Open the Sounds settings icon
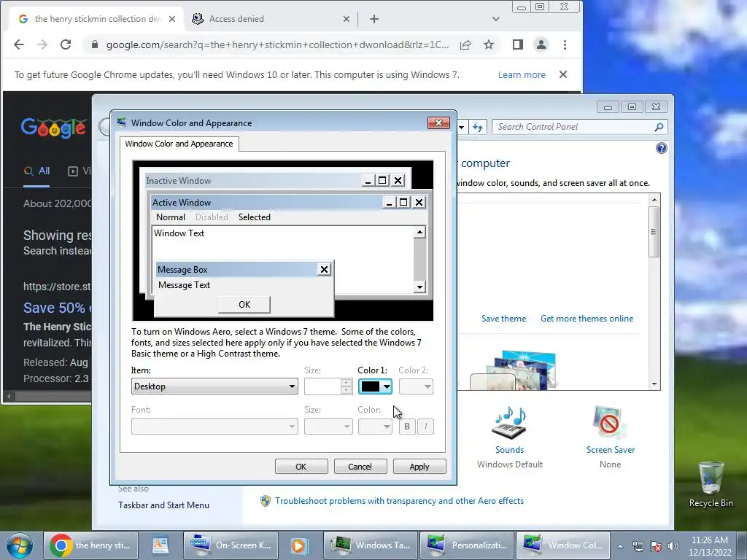The height and width of the screenshot is (560, 747). click(510, 423)
